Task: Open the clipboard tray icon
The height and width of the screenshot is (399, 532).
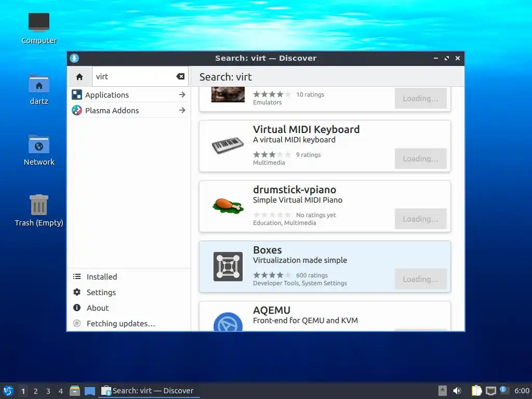Action: [x=476, y=391]
